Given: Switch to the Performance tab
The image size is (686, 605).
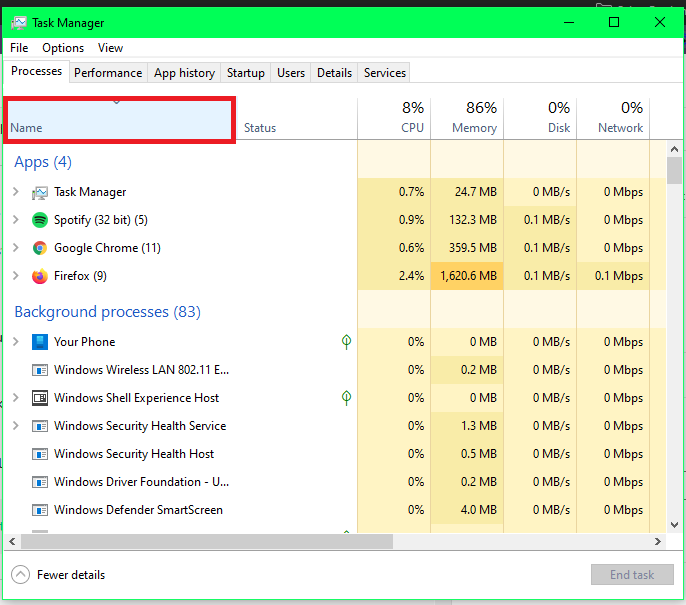Looking at the screenshot, I should [108, 73].
